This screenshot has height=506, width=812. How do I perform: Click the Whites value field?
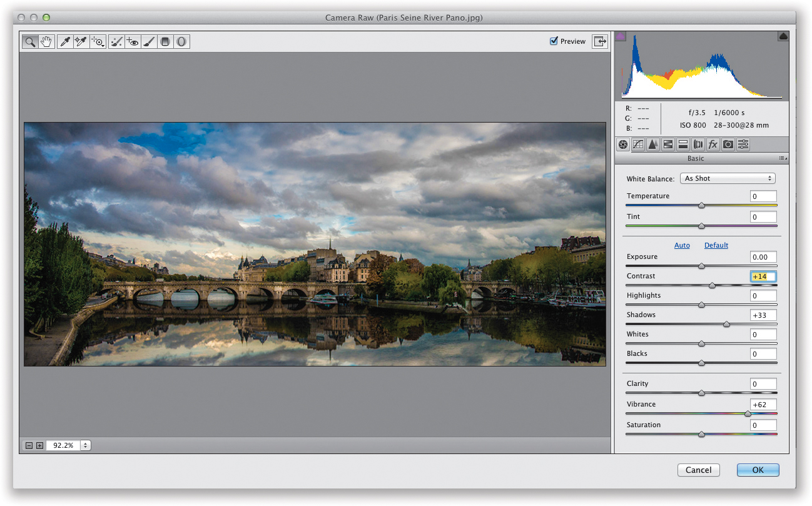(763, 335)
